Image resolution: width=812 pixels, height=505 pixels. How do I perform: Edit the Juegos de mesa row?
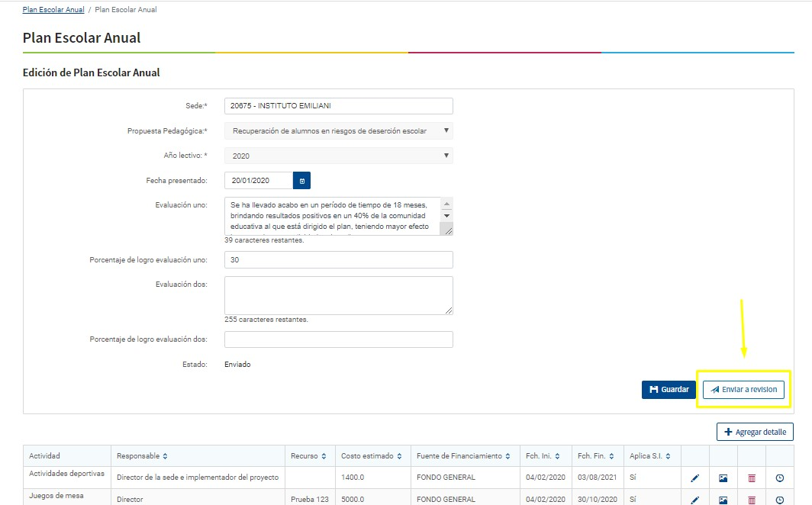694,500
